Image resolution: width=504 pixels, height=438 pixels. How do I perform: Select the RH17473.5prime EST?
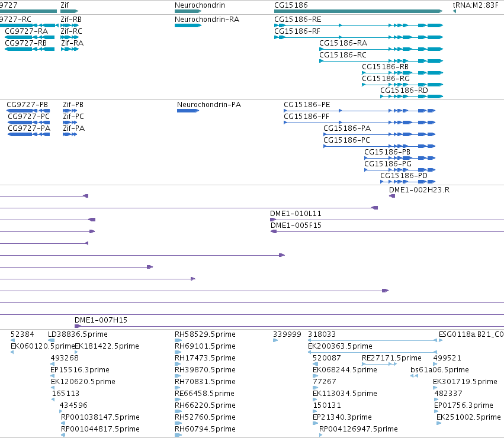(178, 364)
